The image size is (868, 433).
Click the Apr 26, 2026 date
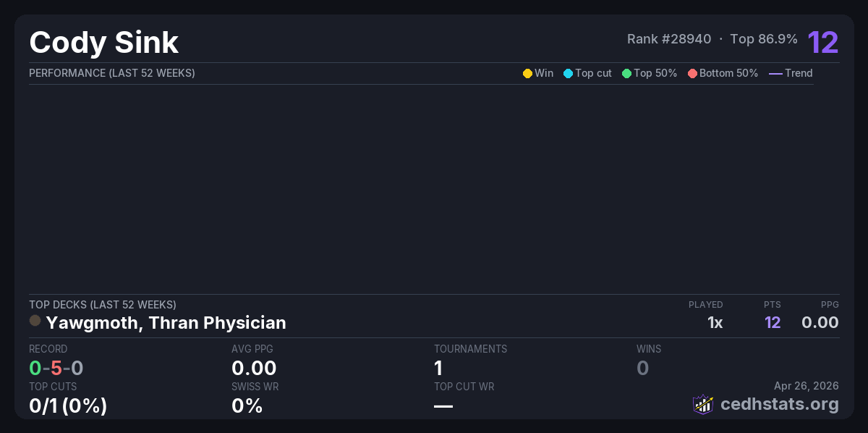tap(807, 387)
